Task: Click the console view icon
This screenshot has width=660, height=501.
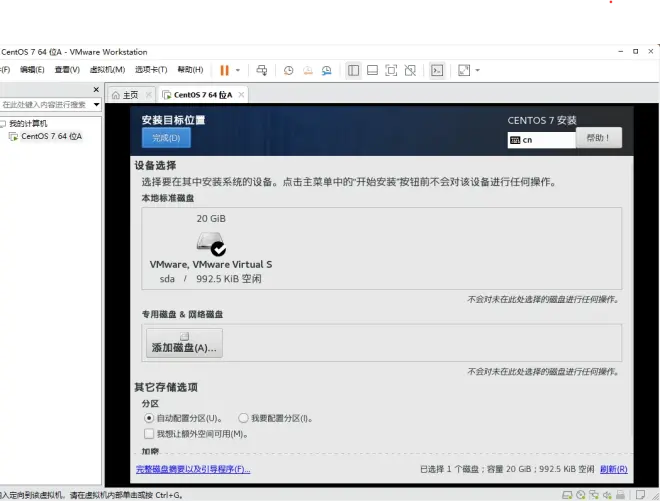Action: coord(437,70)
